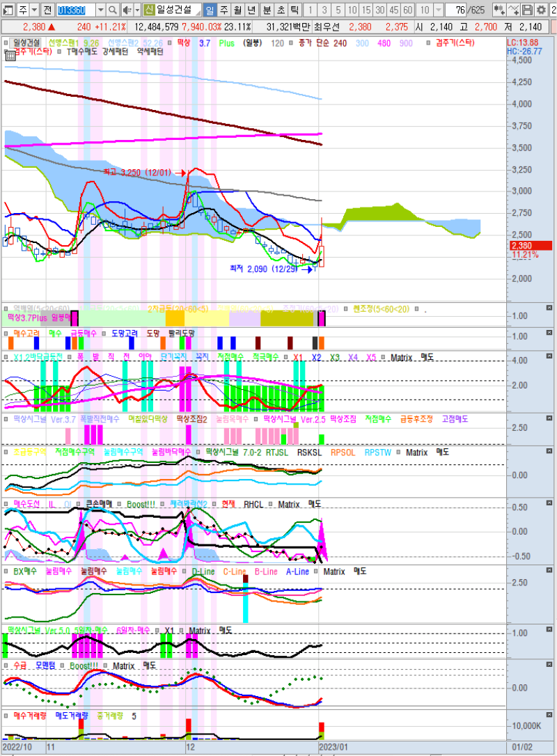Open the 주 market type dropdown

coord(34,10)
